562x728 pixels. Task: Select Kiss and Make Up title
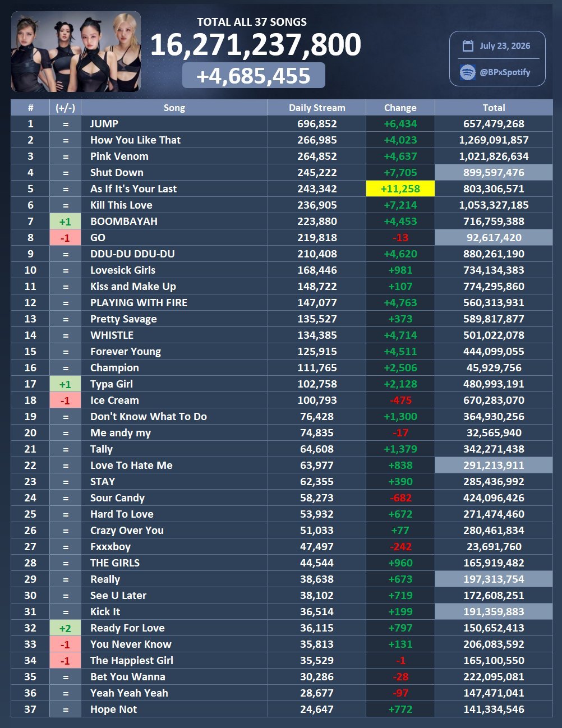click(133, 287)
